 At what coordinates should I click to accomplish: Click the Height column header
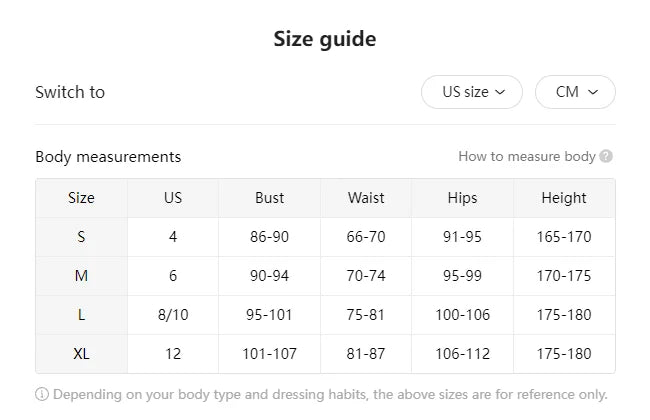(564, 198)
